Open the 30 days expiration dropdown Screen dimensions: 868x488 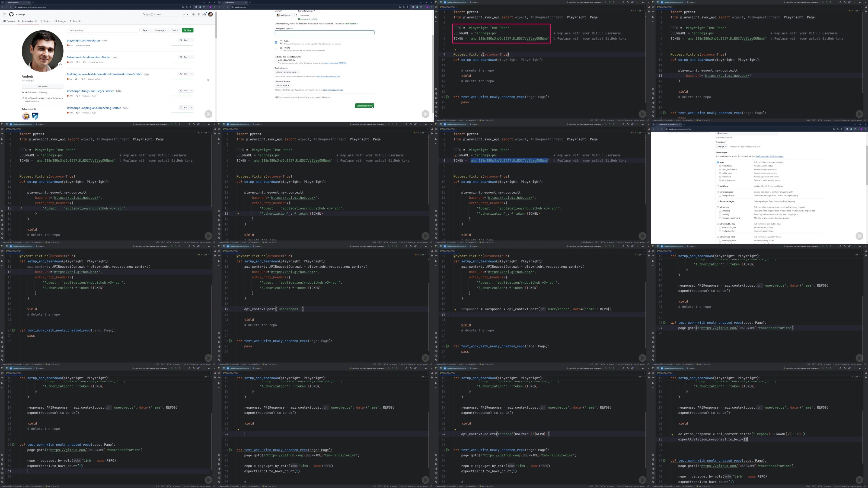click(722, 146)
